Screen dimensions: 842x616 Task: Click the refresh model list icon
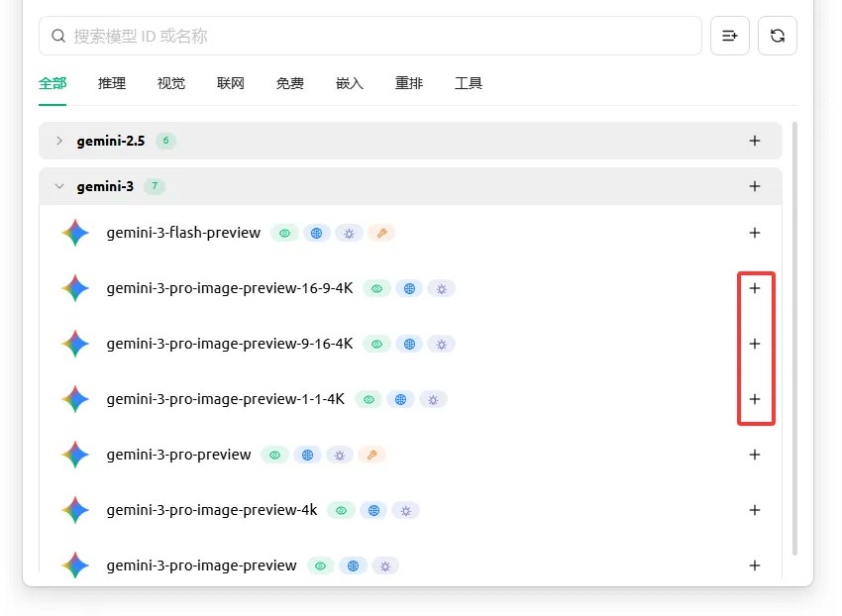coord(777,36)
